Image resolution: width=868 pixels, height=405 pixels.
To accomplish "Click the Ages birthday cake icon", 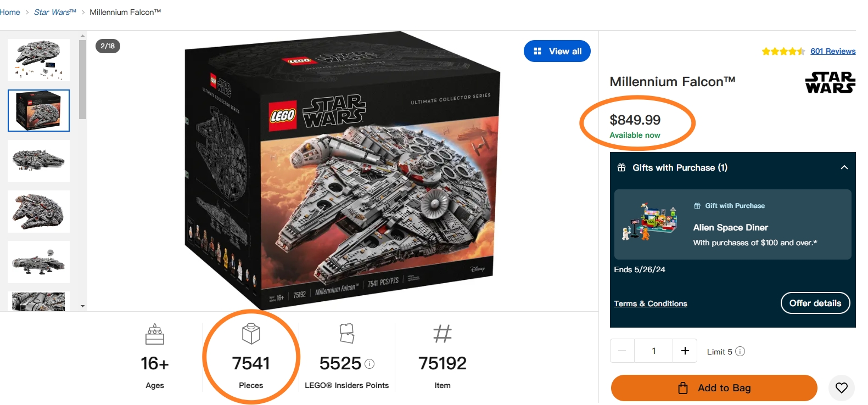I will click(x=155, y=334).
